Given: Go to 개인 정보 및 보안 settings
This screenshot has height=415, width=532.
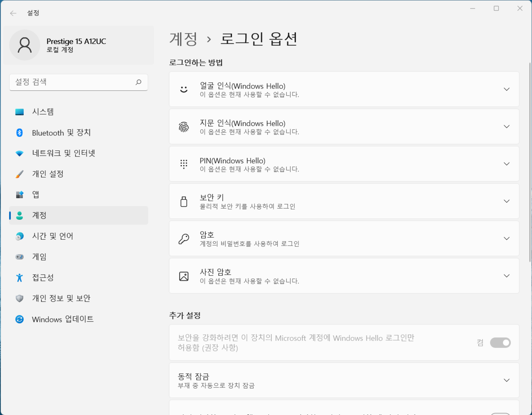Looking at the screenshot, I should (61, 298).
